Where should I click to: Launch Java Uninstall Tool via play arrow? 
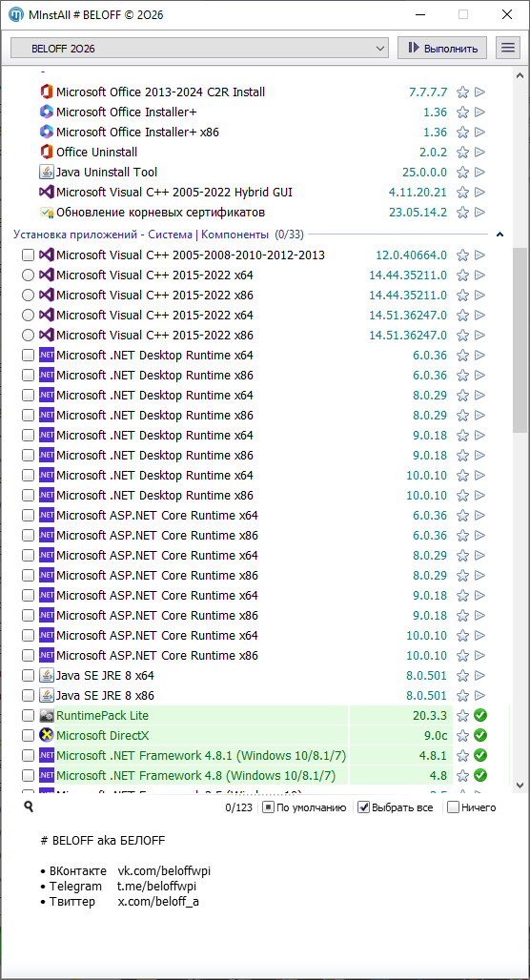pyautogui.click(x=480, y=173)
